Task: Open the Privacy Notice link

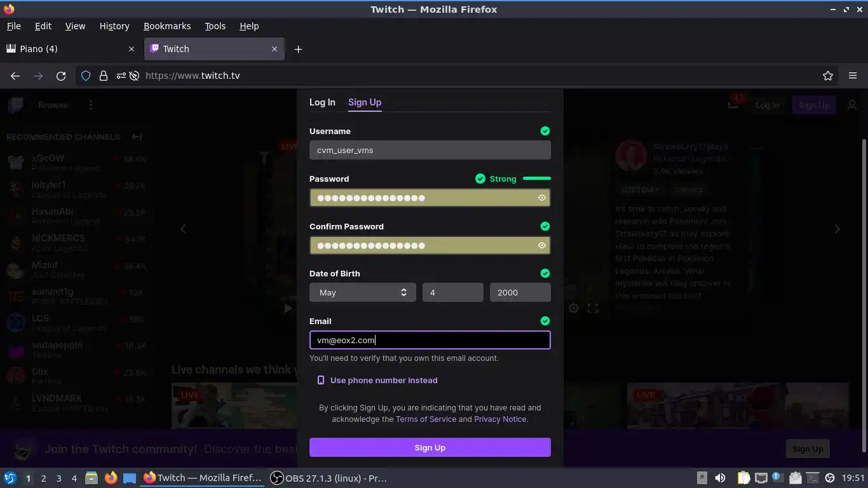Action: (x=500, y=419)
